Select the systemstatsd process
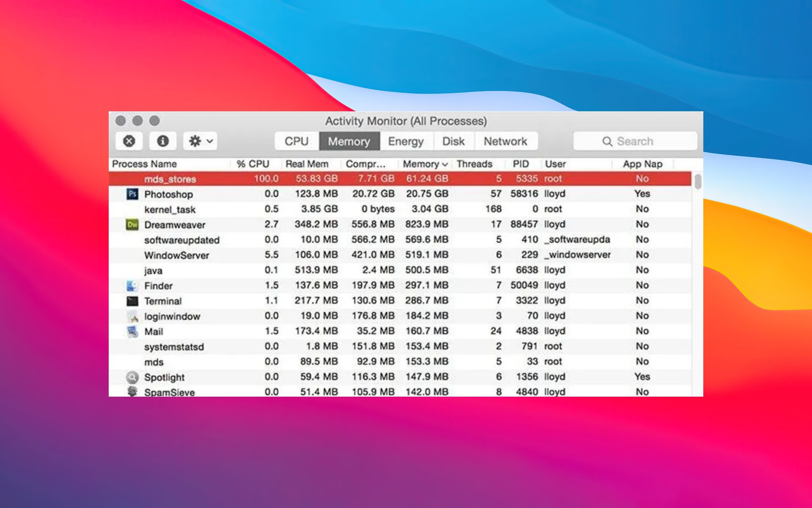Image resolution: width=812 pixels, height=508 pixels. click(174, 347)
